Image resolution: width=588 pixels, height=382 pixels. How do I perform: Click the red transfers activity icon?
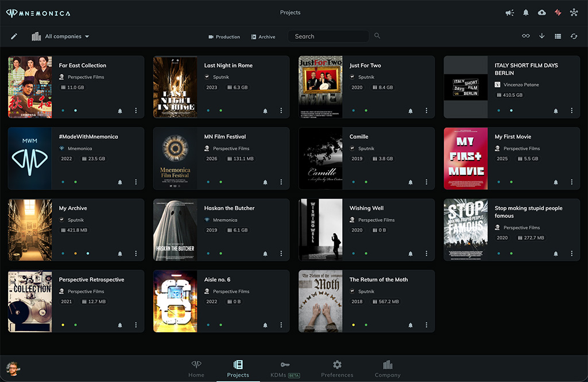point(558,13)
